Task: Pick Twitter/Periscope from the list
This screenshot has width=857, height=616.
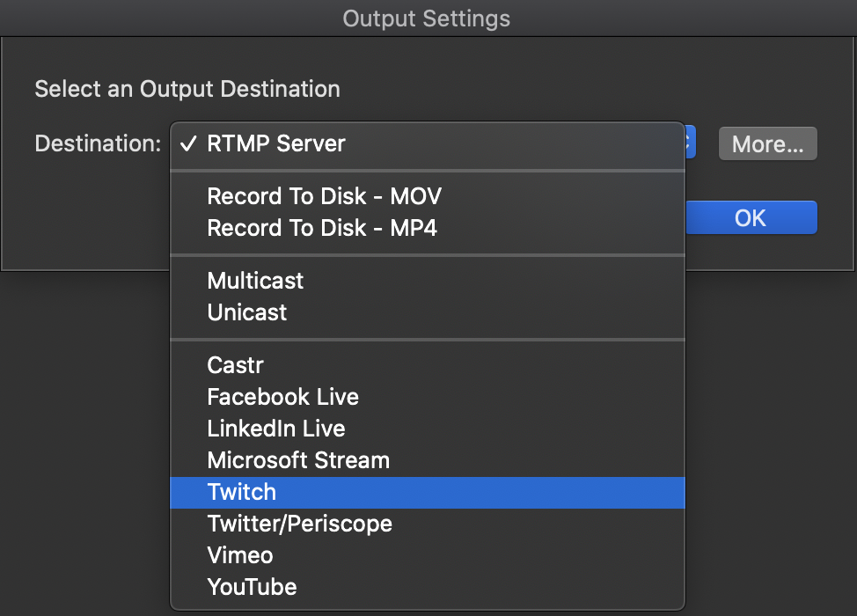Action: tap(299, 524)
